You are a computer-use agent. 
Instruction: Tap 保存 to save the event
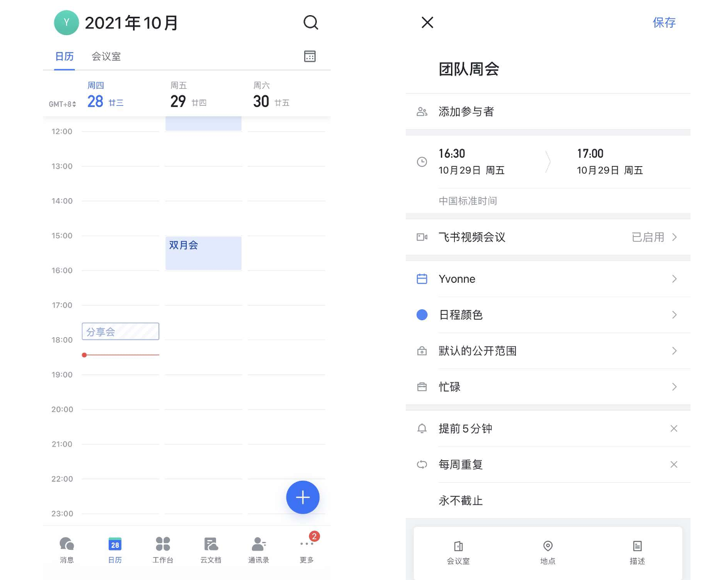click(664, 22)
